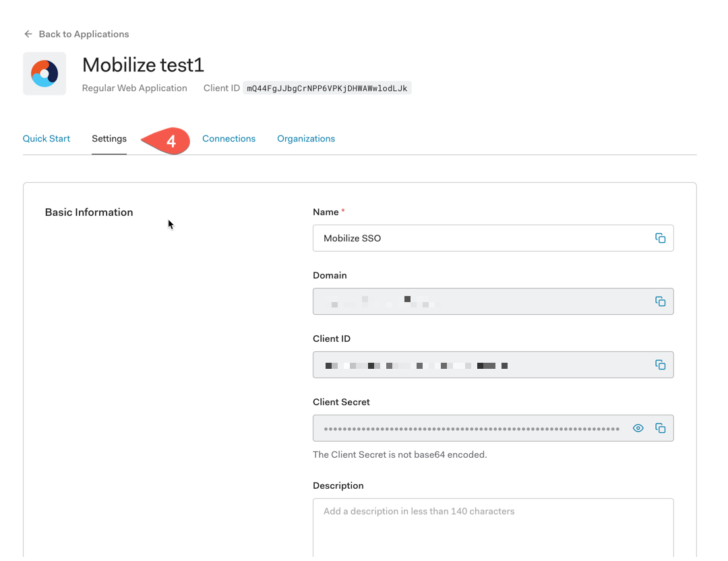The image size is (728, 561).
Task: Click the Mobilize application logo
Action: click(x=44, y=73)
